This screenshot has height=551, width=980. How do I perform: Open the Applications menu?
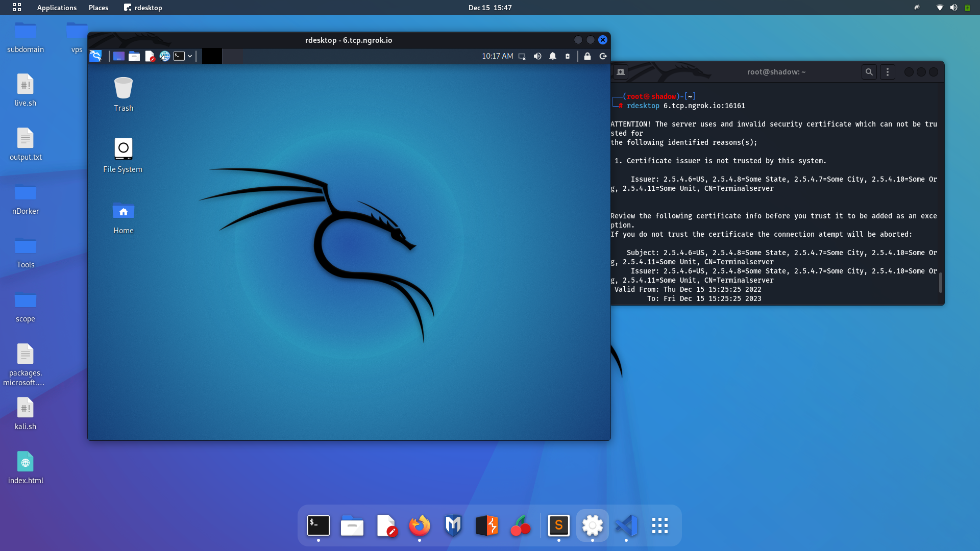click(x=56, y=8)
